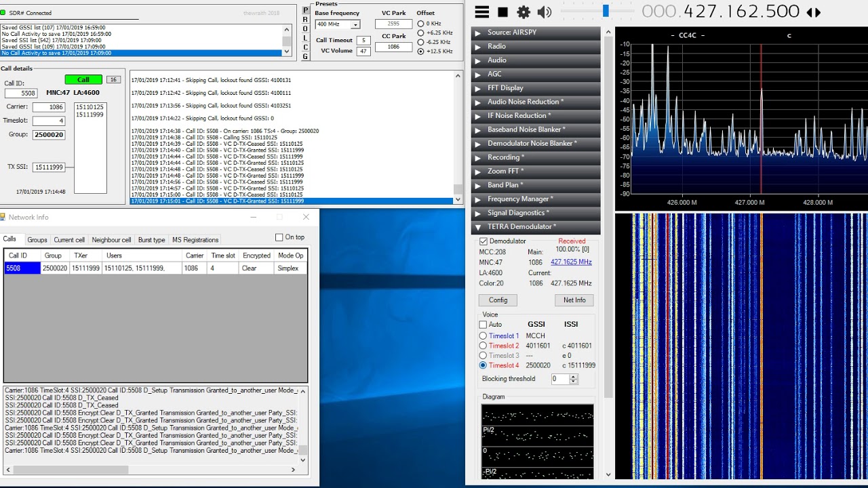Image resolution: width=868 pixels, height=488 pixels.
Task: Open settings via the gear icon
Action: click(x=524, y=12)
